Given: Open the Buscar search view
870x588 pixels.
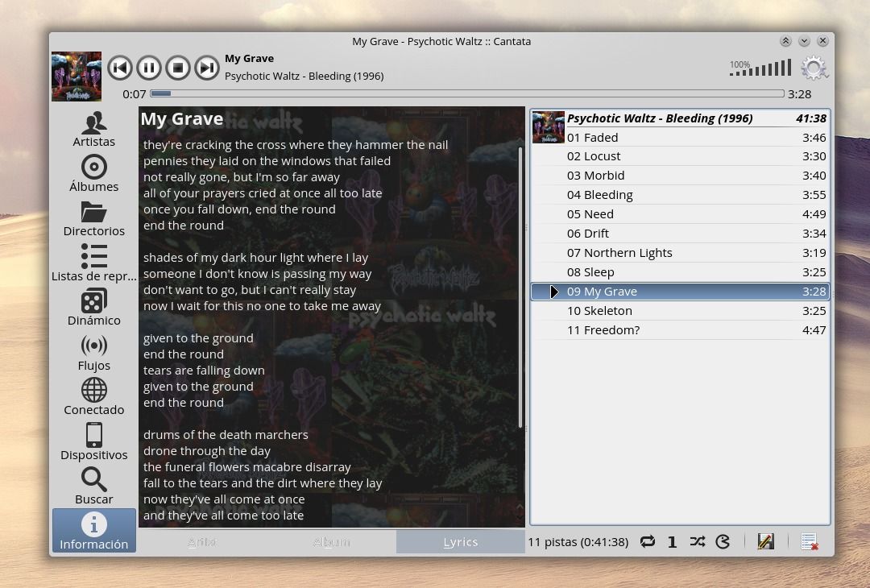Looking at the screenshot, I should click(x=94, y=487).
